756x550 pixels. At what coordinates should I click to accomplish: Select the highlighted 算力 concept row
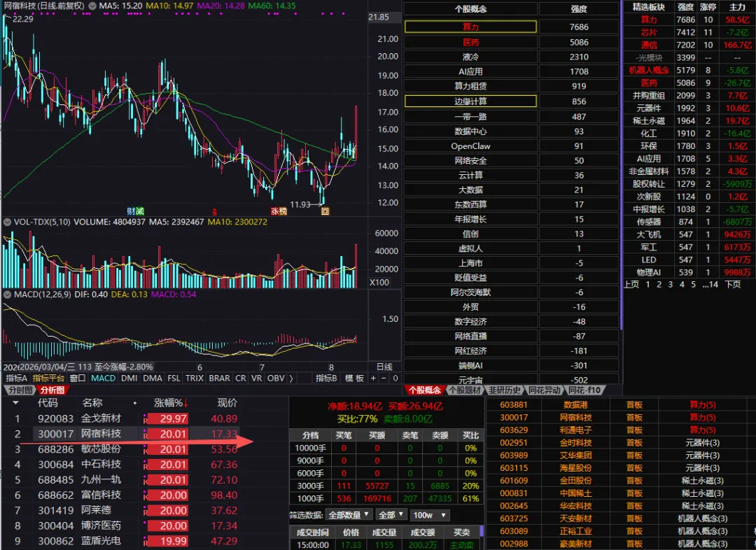tap(470, 27)
